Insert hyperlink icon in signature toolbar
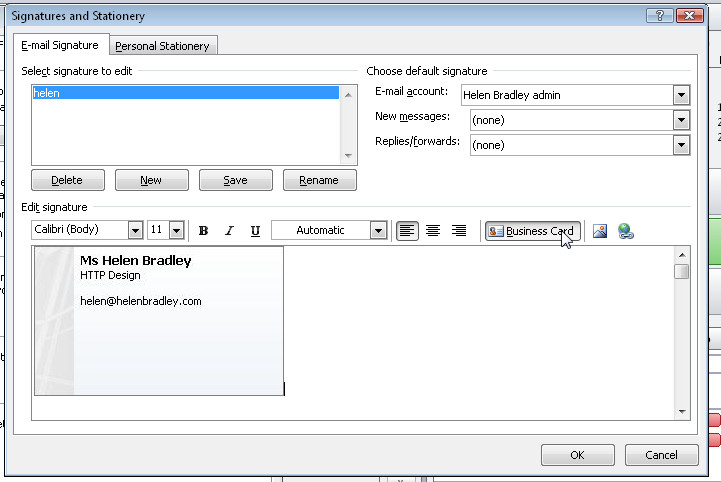Viewport: 721px width, 482px height. (x=625, y=231)
